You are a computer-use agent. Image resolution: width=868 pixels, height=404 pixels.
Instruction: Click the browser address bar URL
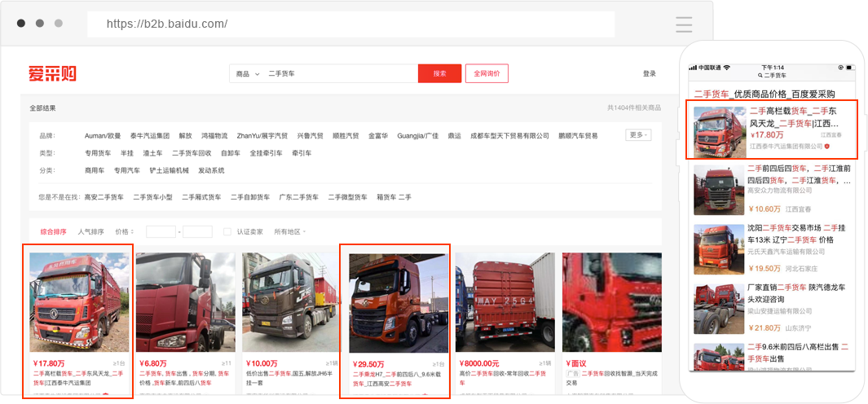point(167,24)
